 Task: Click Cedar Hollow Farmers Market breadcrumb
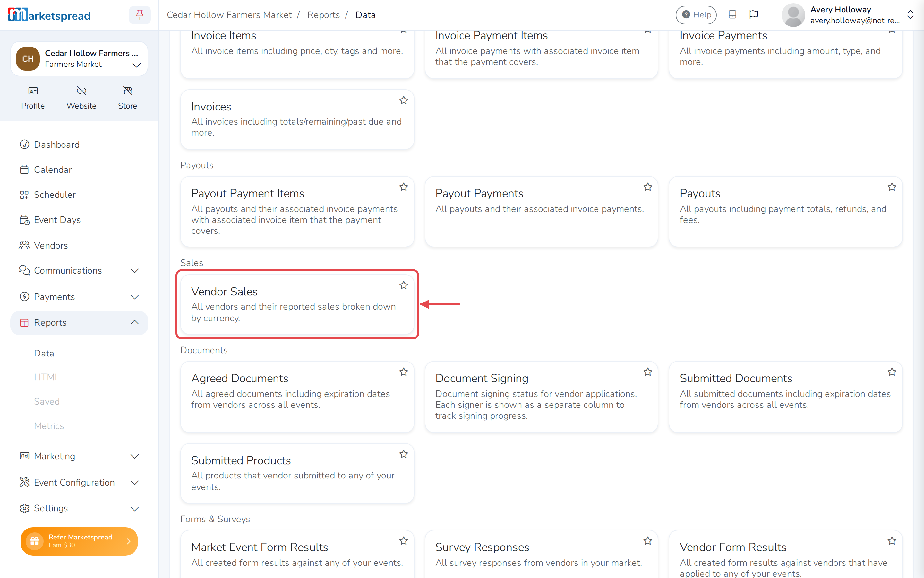point(229,15)
